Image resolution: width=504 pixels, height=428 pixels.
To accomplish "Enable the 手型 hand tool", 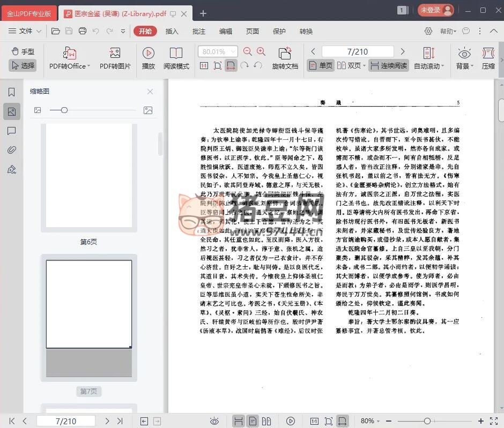I will 23,51.
